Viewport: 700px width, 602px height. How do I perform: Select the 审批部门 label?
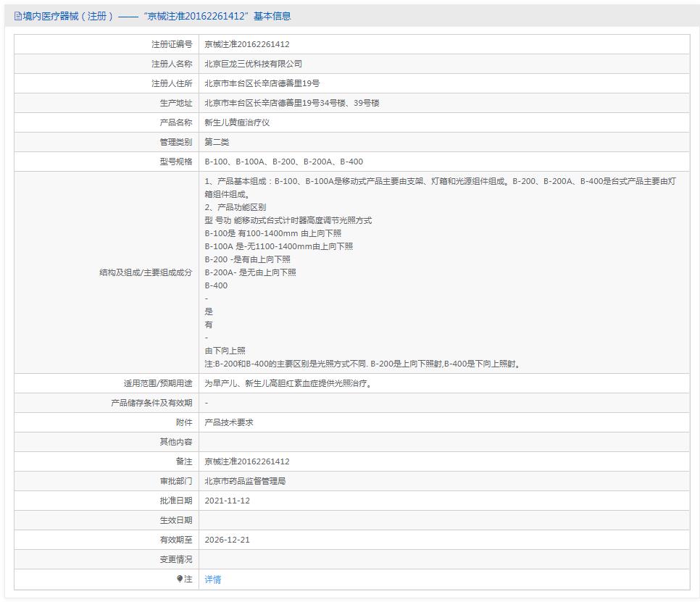point(176,481)
